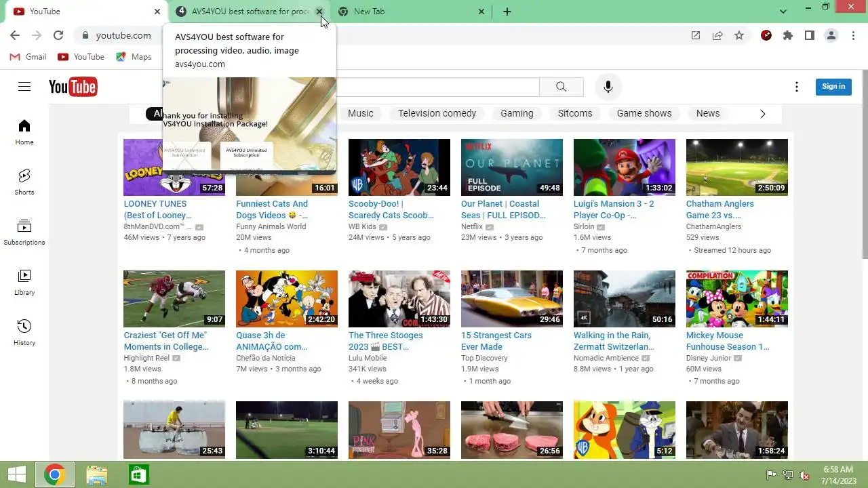Switch to the YouTube tab
Viewport: 868px width, 488px height.
tap(87, 12)
